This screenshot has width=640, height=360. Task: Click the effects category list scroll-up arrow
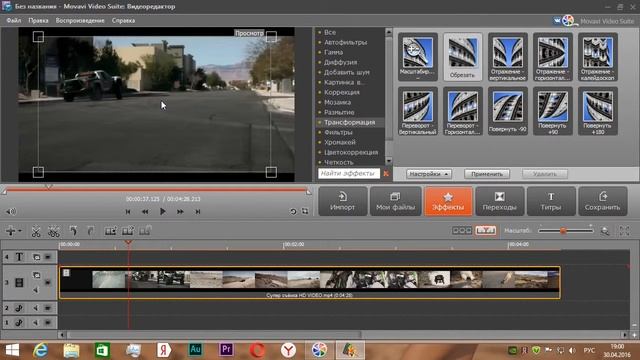389,32
